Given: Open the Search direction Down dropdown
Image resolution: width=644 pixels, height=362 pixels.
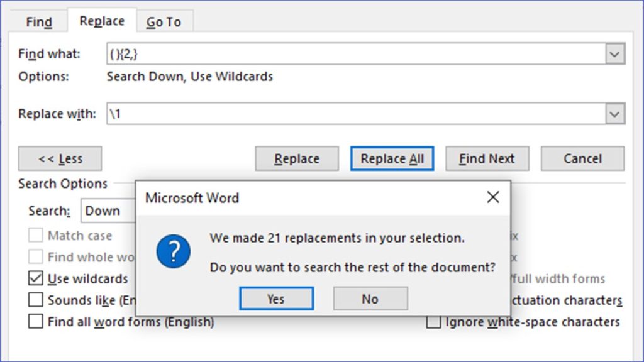Looking at the screenshot, I should [107, 211].
